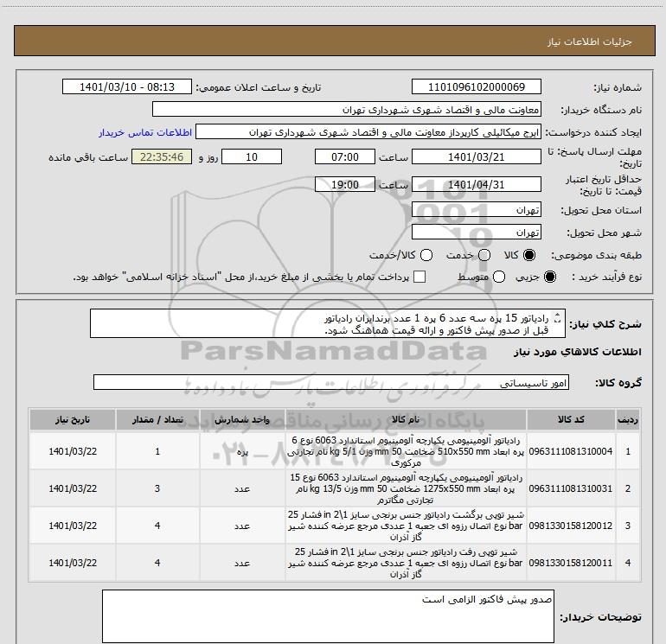Click the جزئیات اطلاعات نیاز header bar
Image resolution: width=666 pixels, height=644 pixels.
[334, 41]
